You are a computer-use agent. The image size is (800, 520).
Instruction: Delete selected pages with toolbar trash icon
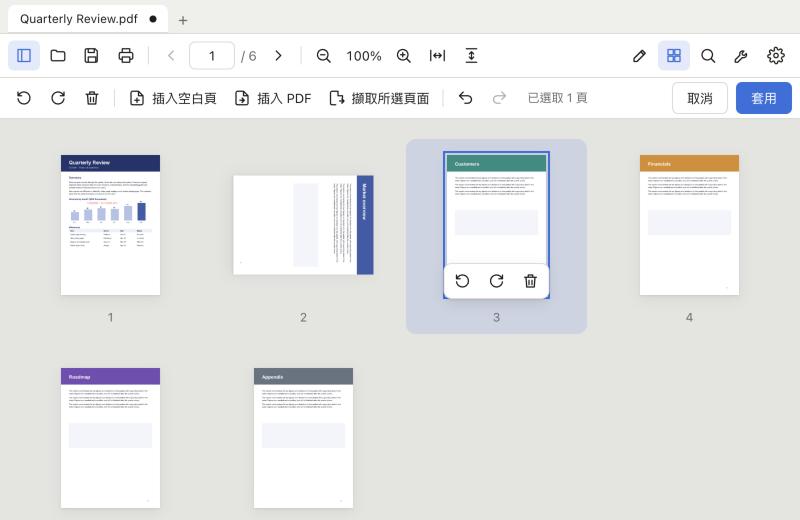pyautogui.click(x=92, y=98)
